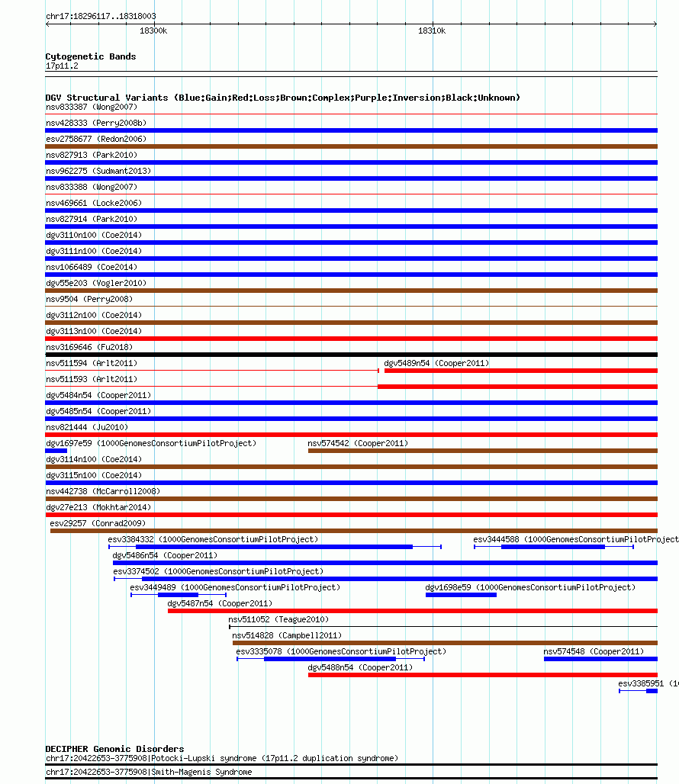The height and width of the screenshot is (784, 679).
Task: Click the brown esv2758677 (Redon2006) bar
Action: [x=352, y=146]
